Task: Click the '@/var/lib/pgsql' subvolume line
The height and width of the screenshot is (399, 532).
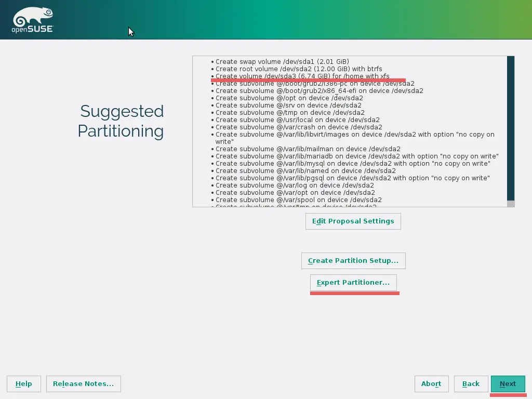Action: coord(353,178)
